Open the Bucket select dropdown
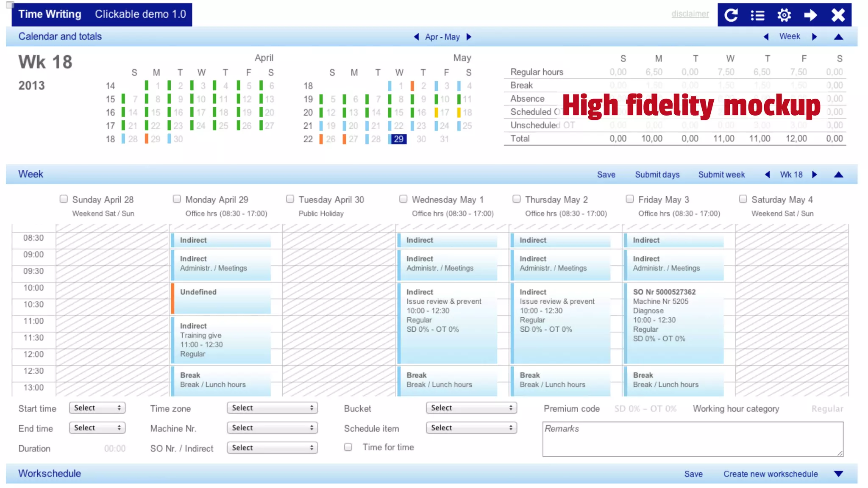Screen dimensions: 868x488 471,408
